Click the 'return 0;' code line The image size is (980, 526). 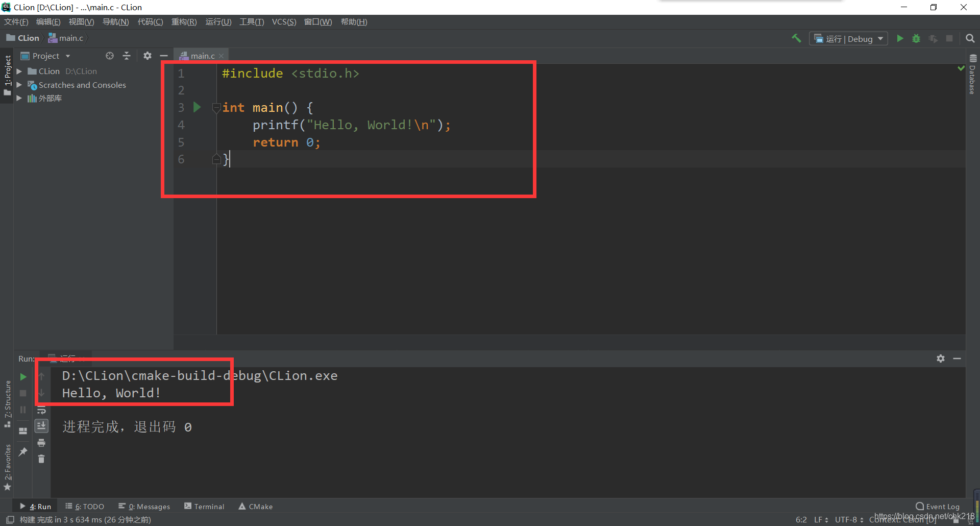coord(286,142)
